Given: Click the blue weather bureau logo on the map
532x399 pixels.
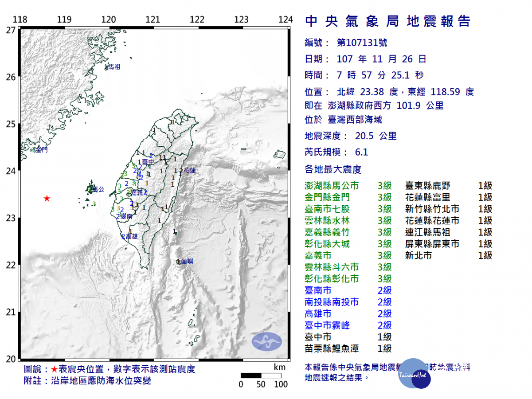Looking at the screenshot, I should pos(267,340).
